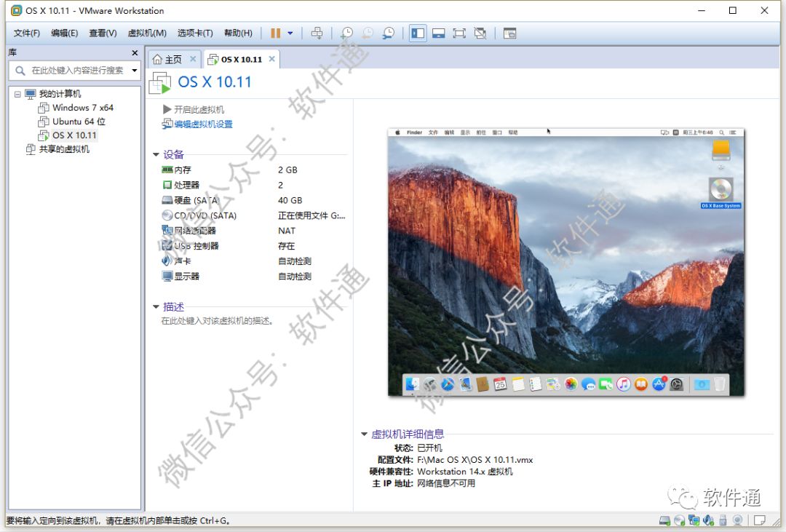Image resolution: width=786 pixels, height=532 pixels.
Task: Take a snapshot with the clock-plus icon
Action: click(x=346, y=33)
